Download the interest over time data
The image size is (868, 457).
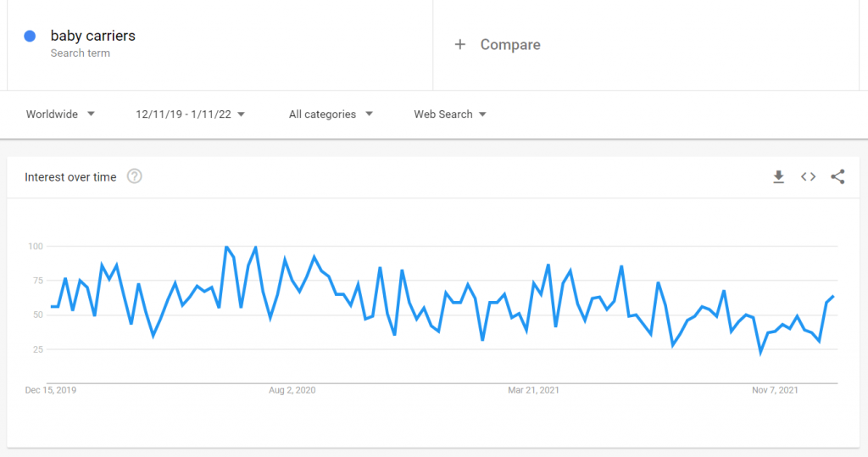(778, 176)
